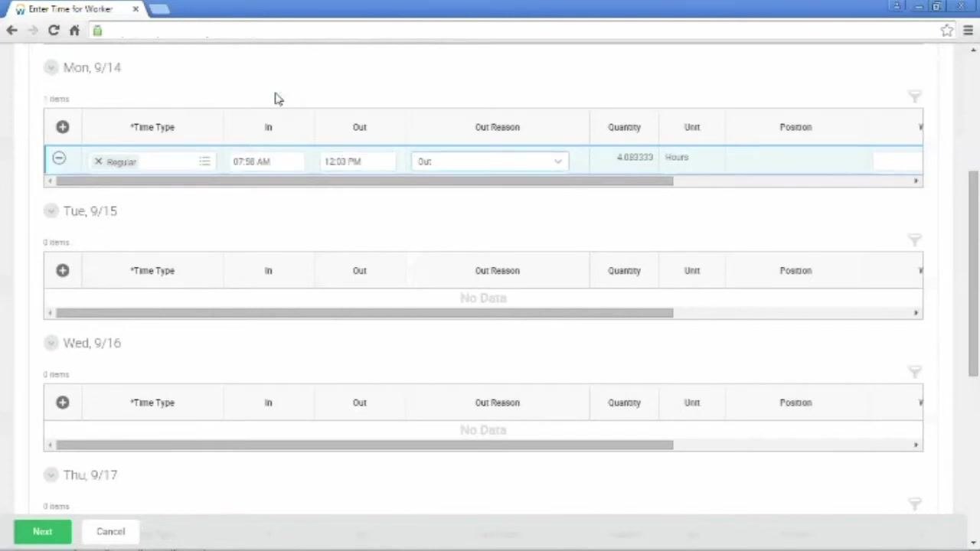Add a time row for Mon, 9/14

(63, 127)
